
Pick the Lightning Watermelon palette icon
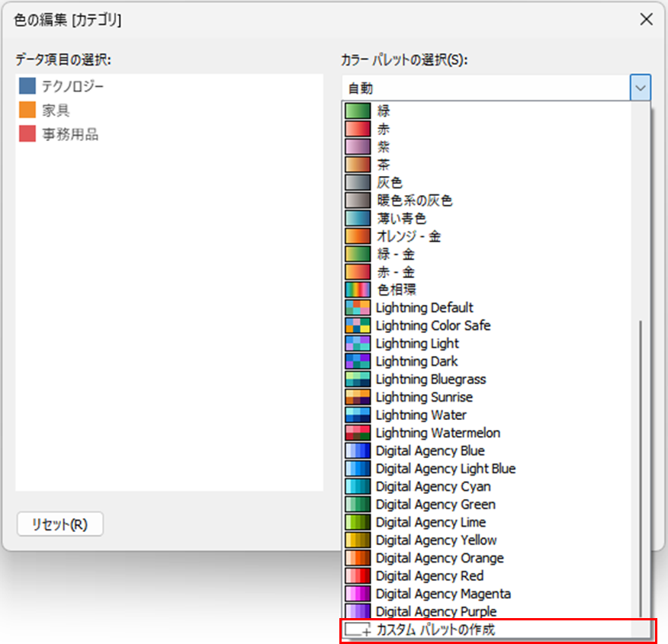tap(358, 433)
